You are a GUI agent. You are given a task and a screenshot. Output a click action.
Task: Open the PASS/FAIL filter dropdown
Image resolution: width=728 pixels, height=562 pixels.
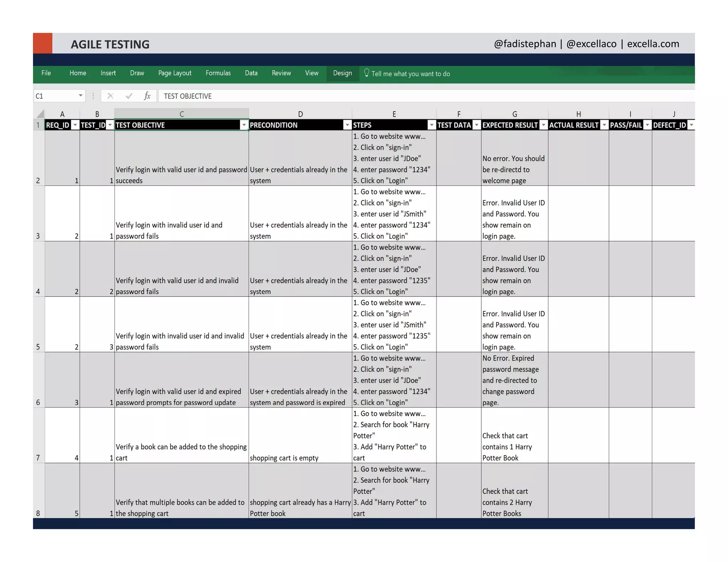click(647, 125)
